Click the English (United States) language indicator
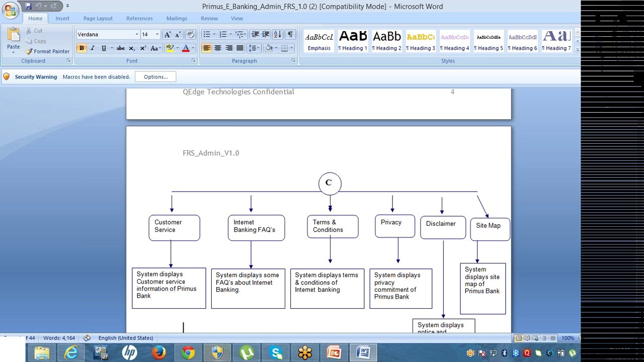This screenshot has height=362, width=644. click(126, 338)
